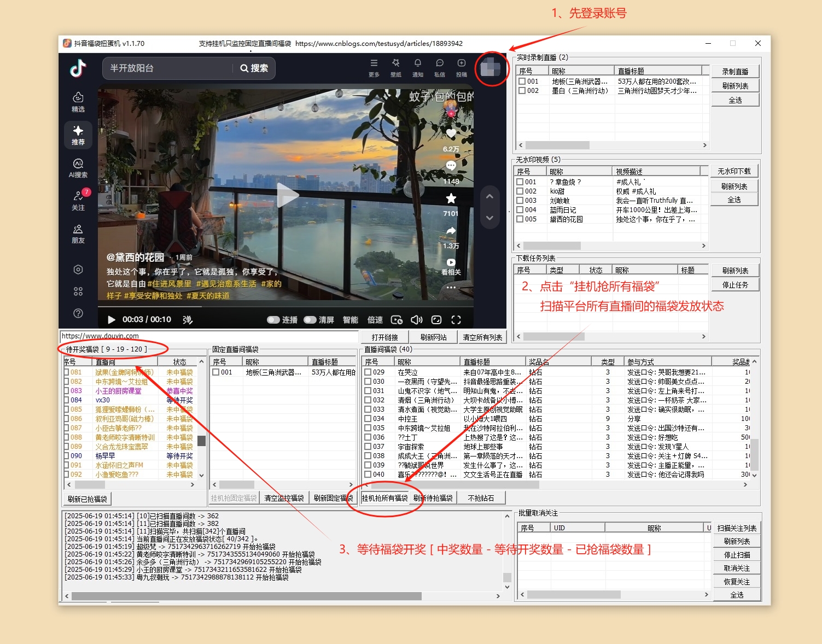Toggle the 连播 autoplay switch

click(x=273, y=319)
